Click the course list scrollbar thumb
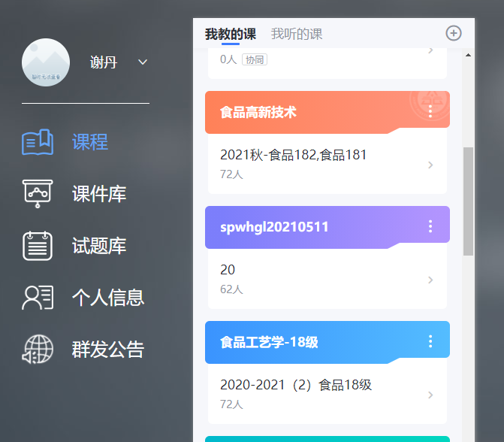Image resolution: width=504 pixels, height=442 pixels. 469,201
